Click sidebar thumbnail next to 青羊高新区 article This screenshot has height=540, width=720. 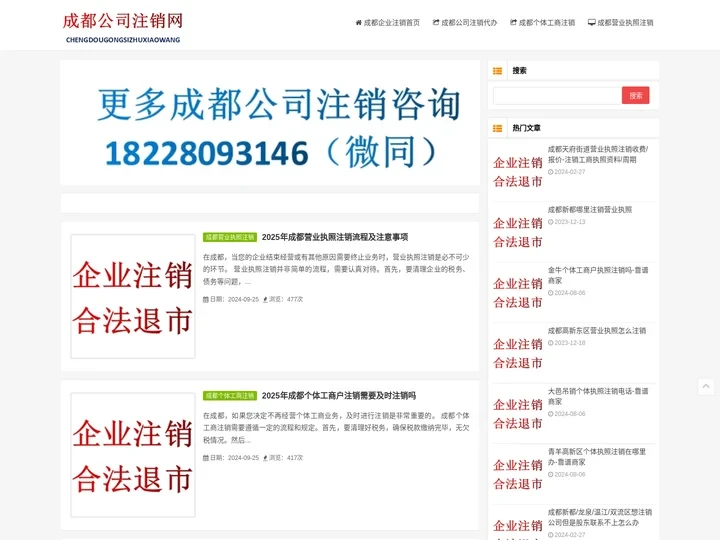[518, 475]
